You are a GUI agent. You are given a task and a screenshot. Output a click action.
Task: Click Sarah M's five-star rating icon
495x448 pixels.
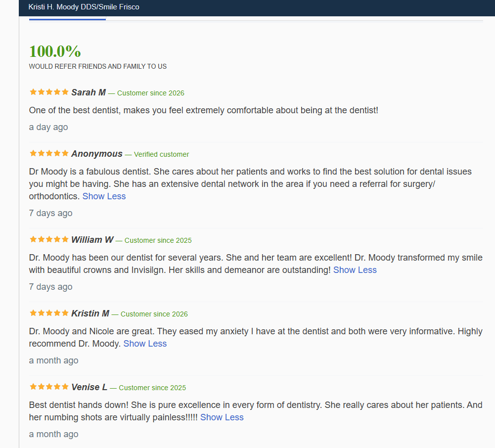(49, 92)
